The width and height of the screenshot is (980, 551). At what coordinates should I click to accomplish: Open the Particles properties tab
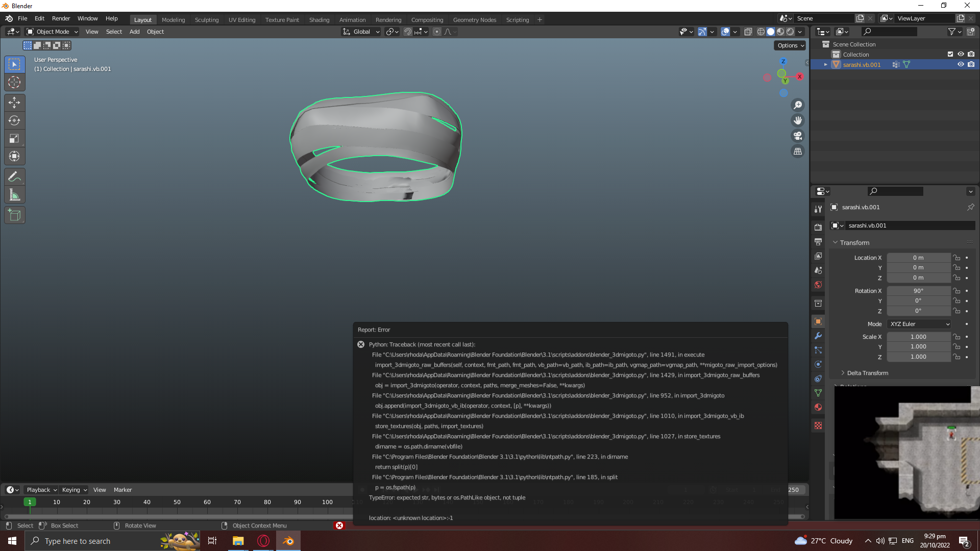[818, 350]
